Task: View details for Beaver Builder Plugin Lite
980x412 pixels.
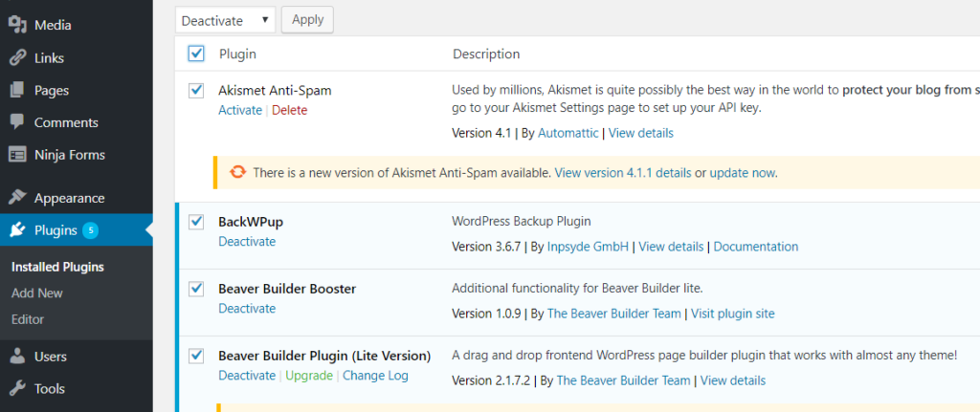Action: [732, 380]
